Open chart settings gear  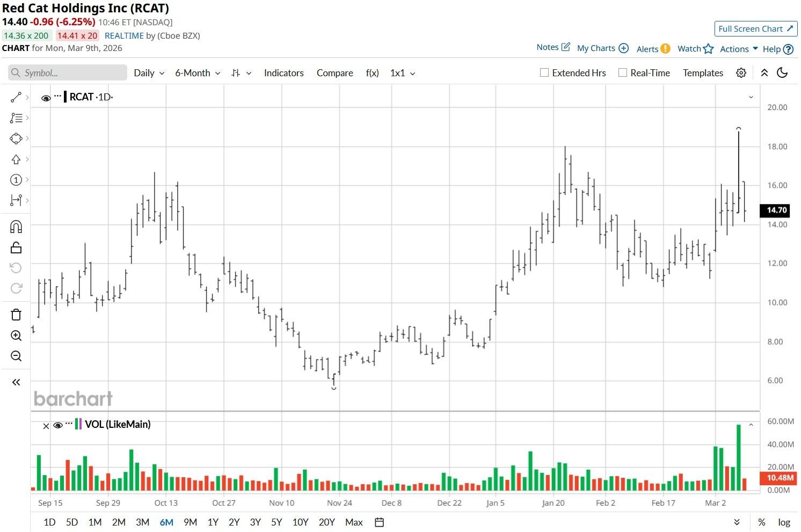[x=741, y=73]
